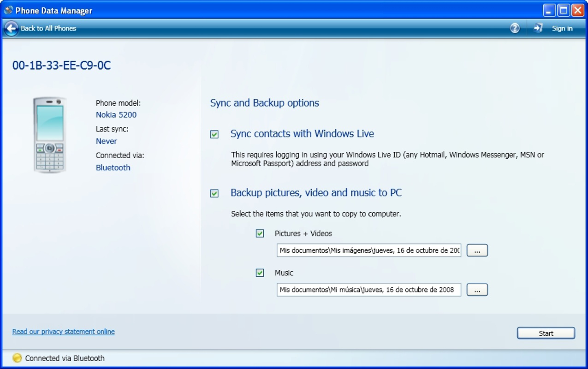Minimize the Phone Data Manager window
Viewport: 588px width, 369px height.
click(x=549, y=10)
